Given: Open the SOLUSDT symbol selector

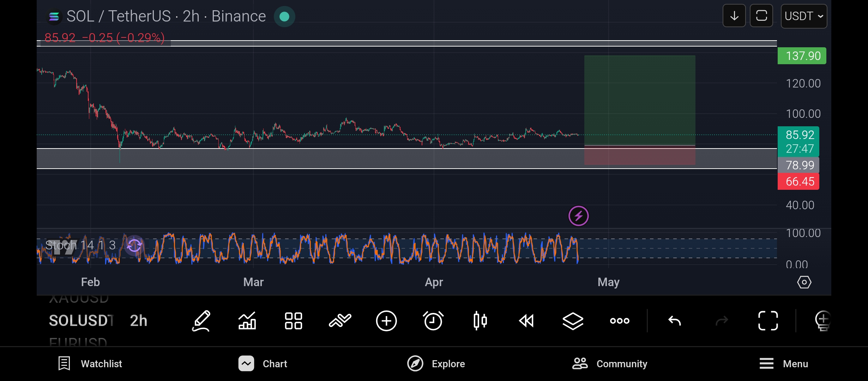Looking at the screenshot, I should [x=81, y=321].
